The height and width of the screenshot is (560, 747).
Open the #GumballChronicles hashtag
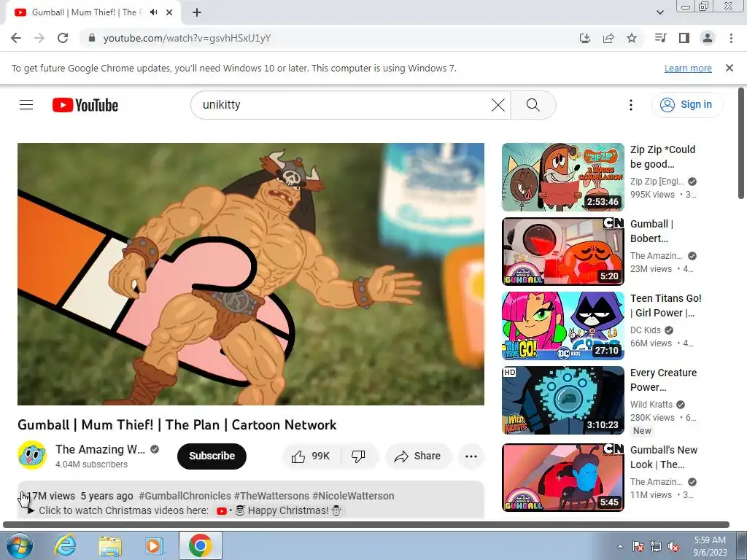point(185,496)
